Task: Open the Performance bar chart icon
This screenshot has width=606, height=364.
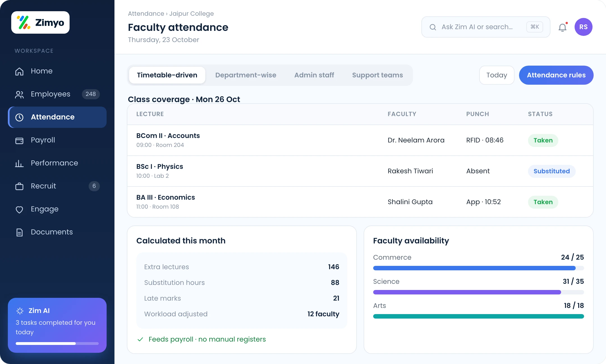Action: [19, 163]
